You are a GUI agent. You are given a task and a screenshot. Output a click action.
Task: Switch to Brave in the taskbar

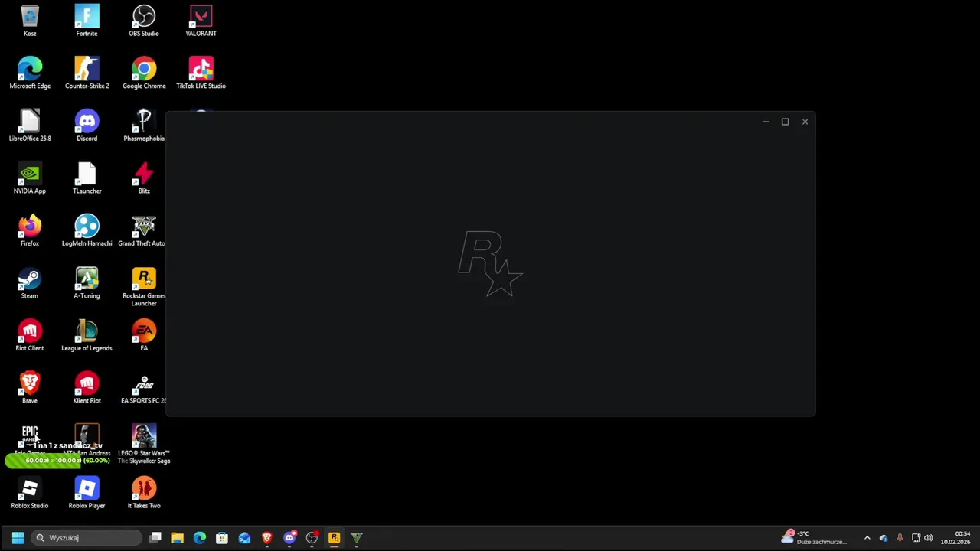(266, 538)
